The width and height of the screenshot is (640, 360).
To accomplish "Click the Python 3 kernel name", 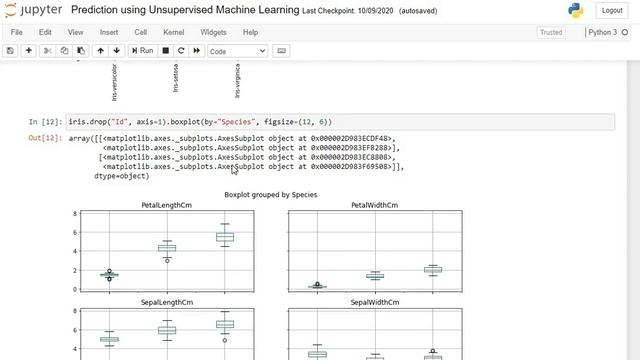I will (602, 32).
